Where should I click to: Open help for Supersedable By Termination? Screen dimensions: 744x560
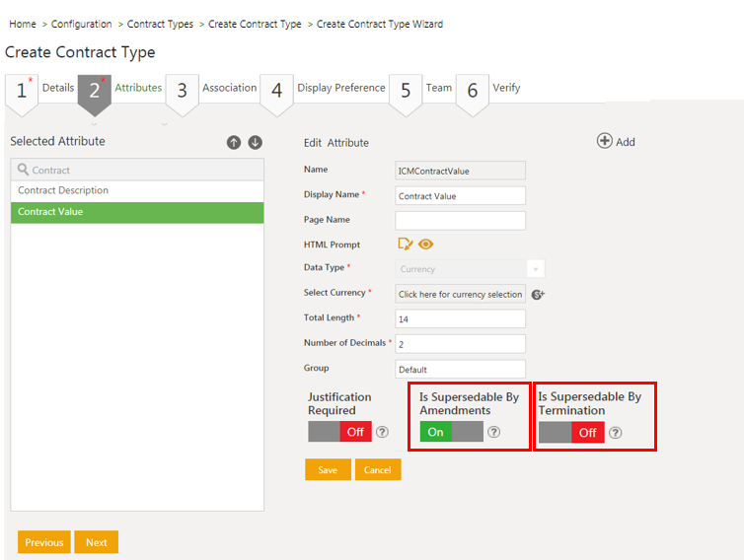(x=616, y=432)
